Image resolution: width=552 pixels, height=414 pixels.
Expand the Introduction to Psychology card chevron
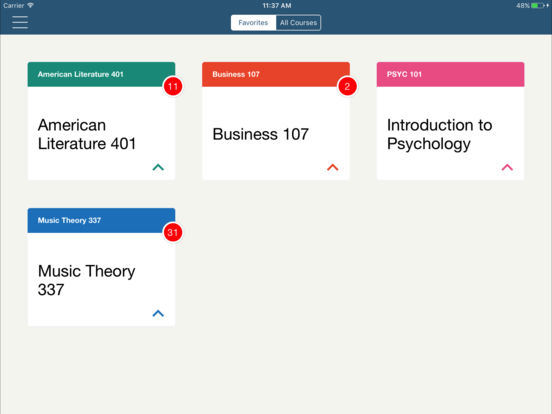[x=507, y=167]
